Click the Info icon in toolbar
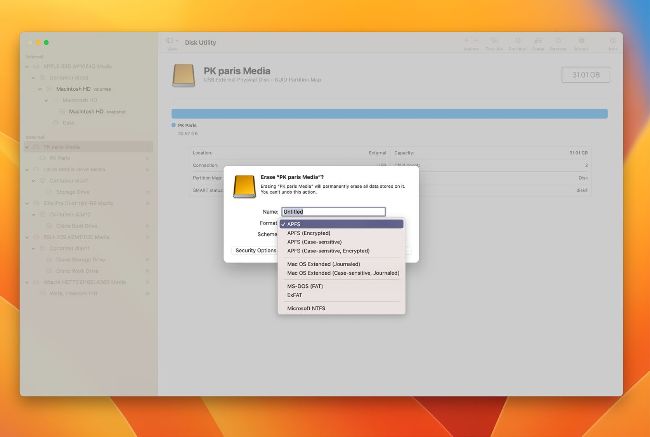 pyautogui.click(x=612, y=43)
